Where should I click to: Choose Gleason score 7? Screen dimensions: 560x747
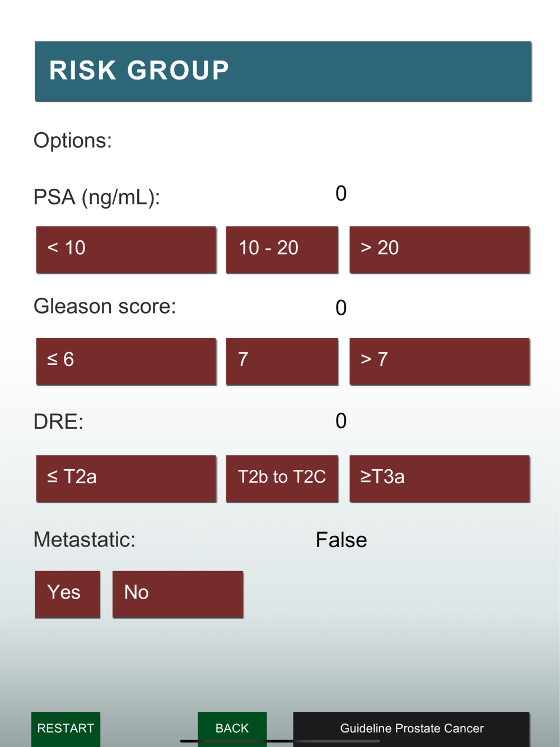coord(282,361)
